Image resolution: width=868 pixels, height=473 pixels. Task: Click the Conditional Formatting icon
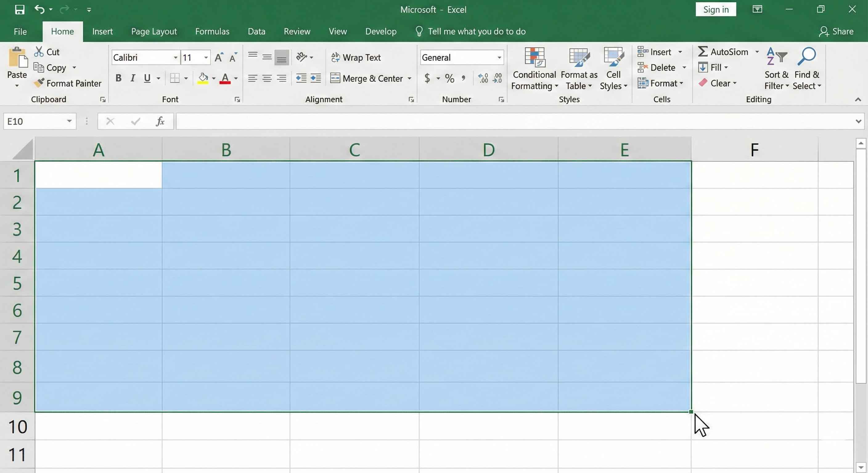(x=534, y=58)
